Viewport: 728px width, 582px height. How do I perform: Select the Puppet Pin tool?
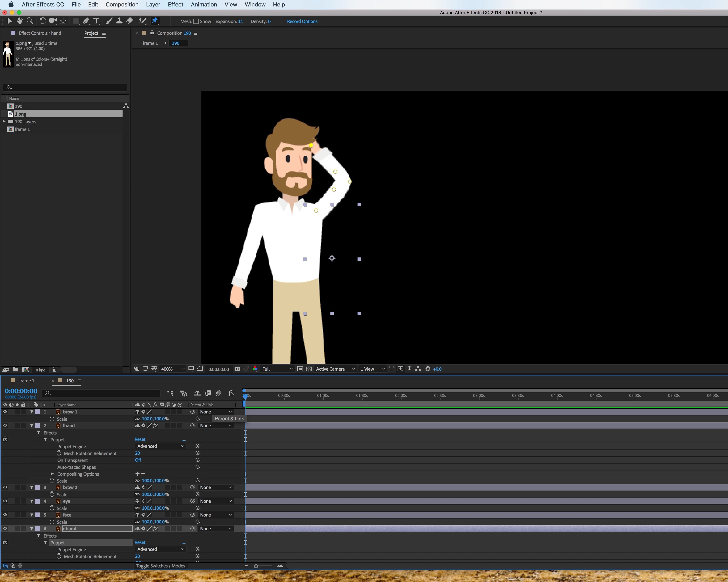pos(155,21)
